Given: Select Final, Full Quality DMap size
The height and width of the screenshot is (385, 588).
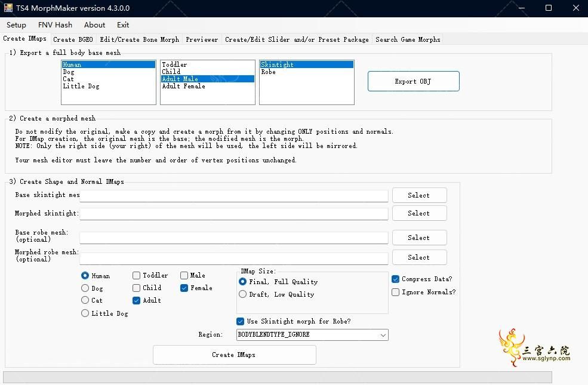Looking at the screenshot, I should tap(242, 282).
